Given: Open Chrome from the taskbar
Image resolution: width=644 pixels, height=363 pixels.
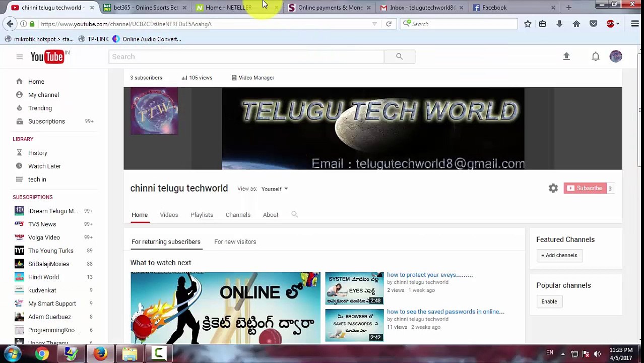Looking at the screenshot, I should coord(42,354).
